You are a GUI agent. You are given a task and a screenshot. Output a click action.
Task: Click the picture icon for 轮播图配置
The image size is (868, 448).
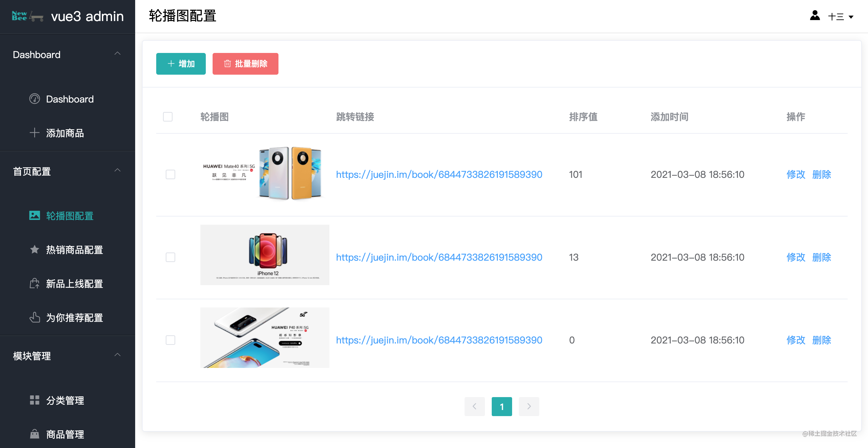tap(35, 216)
